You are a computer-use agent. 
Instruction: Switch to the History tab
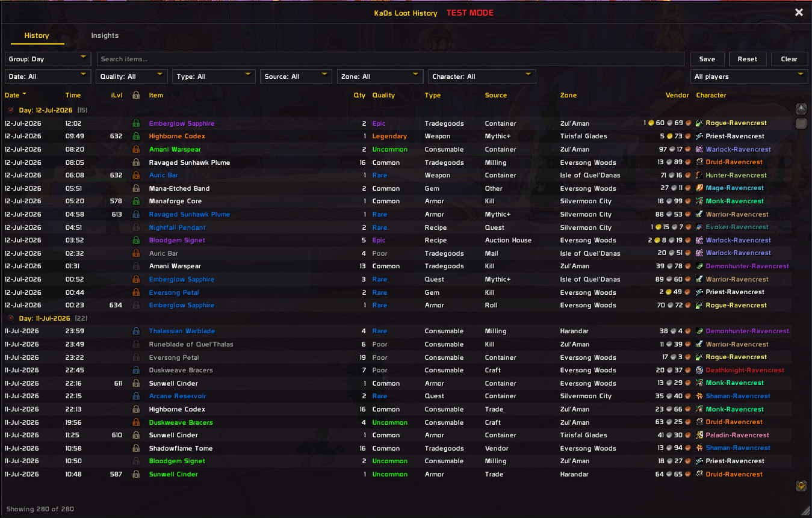[37, 35]
